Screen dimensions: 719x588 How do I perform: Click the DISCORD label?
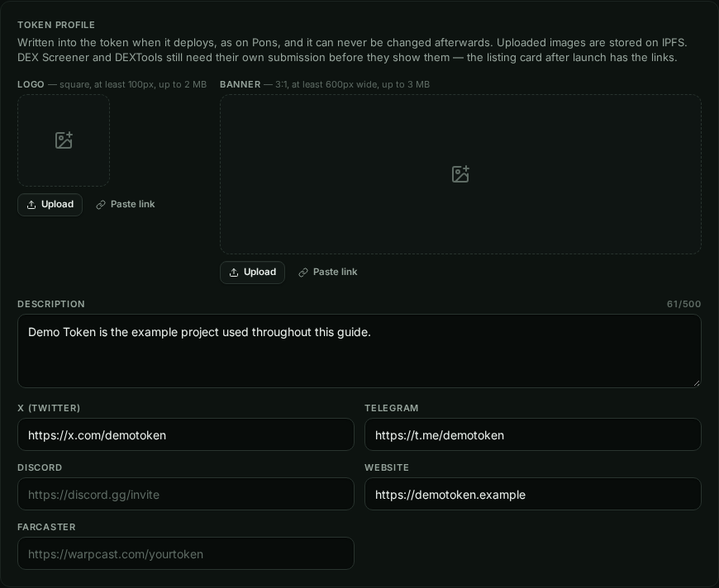tap(40, 467)
